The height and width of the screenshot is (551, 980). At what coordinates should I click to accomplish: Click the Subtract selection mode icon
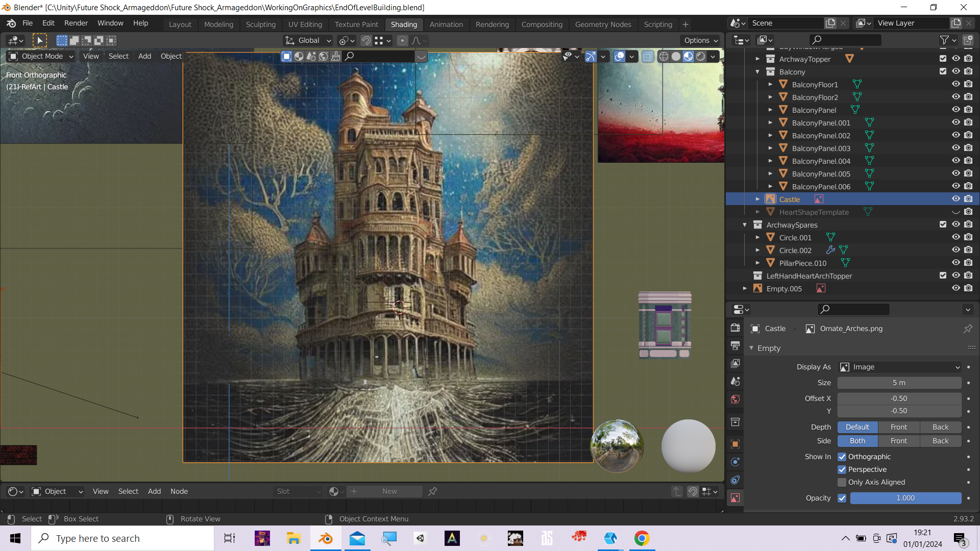[86, 40]
